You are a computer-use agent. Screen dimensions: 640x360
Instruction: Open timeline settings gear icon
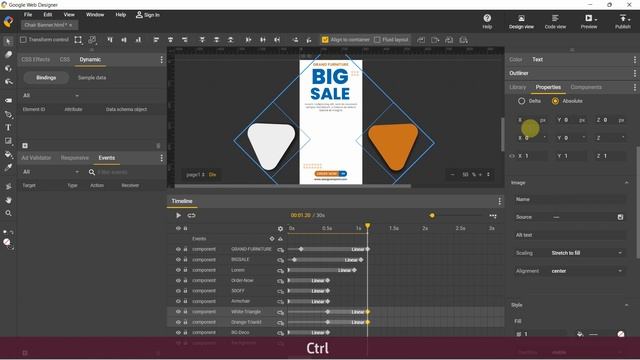click(280, 229)
